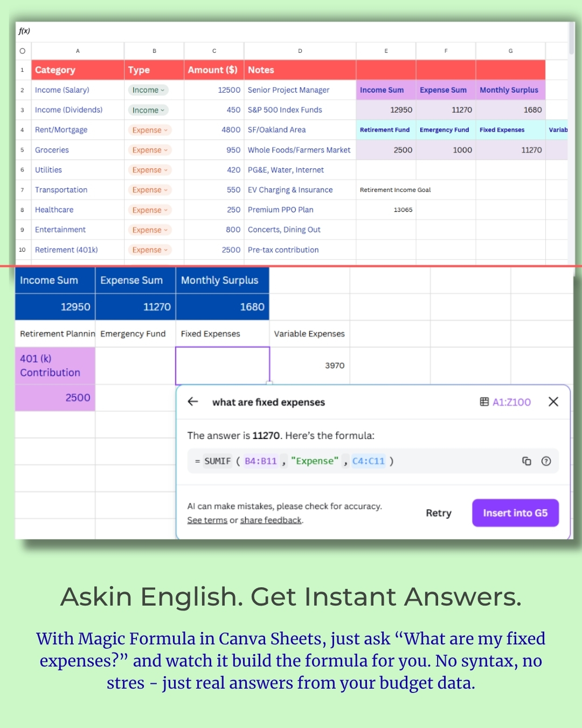Image resolution: width=582 pixels, height=728 pixels.
Task: Select the 13065 value cell
Action: click(386, 210)
